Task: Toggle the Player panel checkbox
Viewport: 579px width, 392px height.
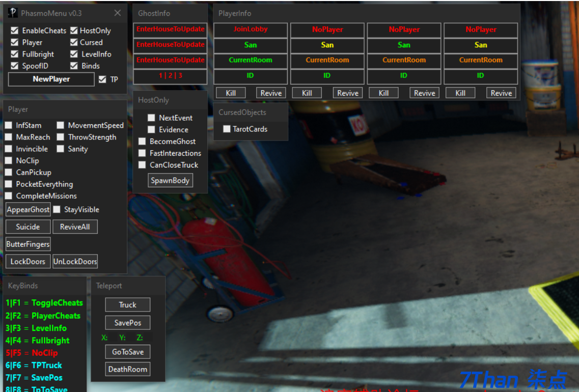Action: [14, 42]
